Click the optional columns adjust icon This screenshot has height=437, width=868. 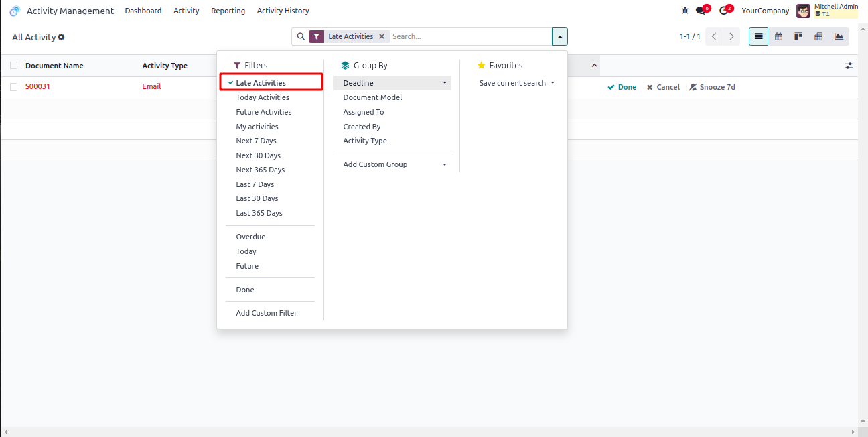click(849, 66)
